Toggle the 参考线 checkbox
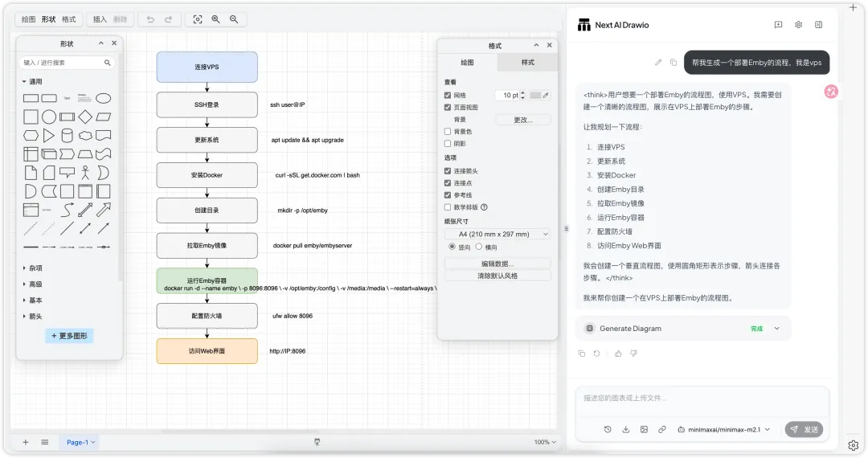Viewport: 868px width, 458px height. click(x=448, y=195)
